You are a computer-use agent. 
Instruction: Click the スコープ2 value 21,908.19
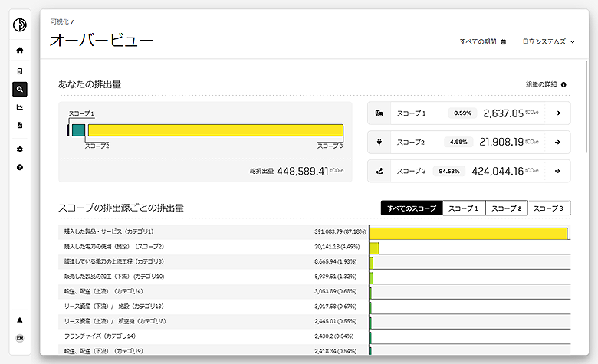[501, 143]
